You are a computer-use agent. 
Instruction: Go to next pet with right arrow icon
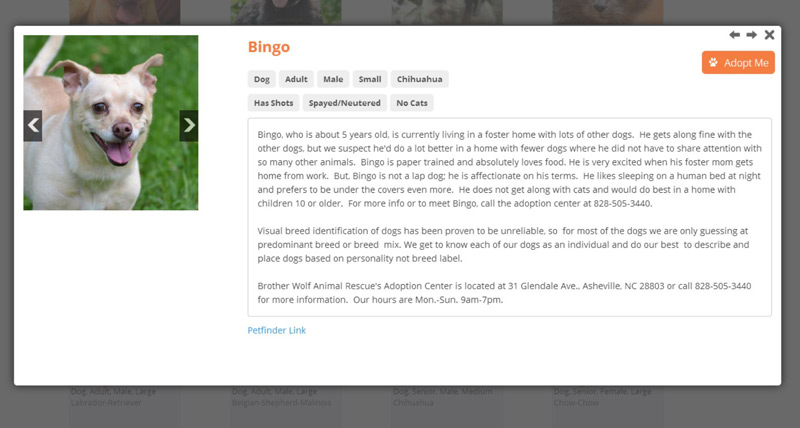pyautogui.click(x=752, y=35)
